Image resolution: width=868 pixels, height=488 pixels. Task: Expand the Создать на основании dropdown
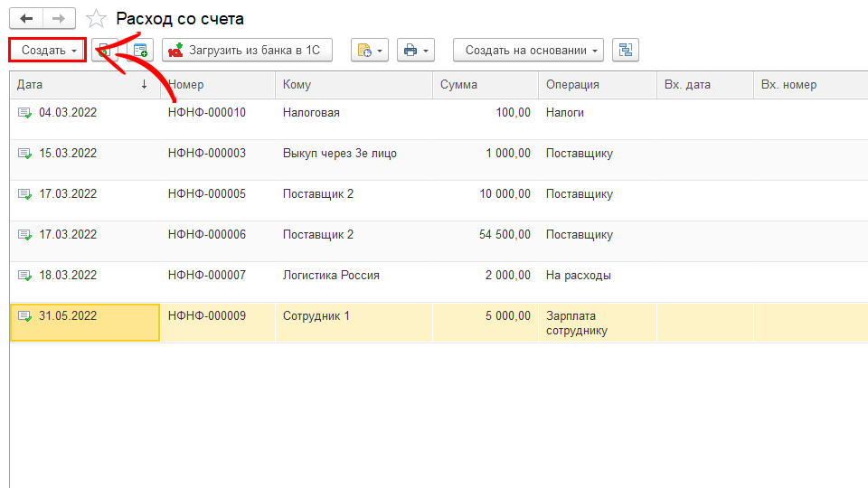tap(529, 51)
